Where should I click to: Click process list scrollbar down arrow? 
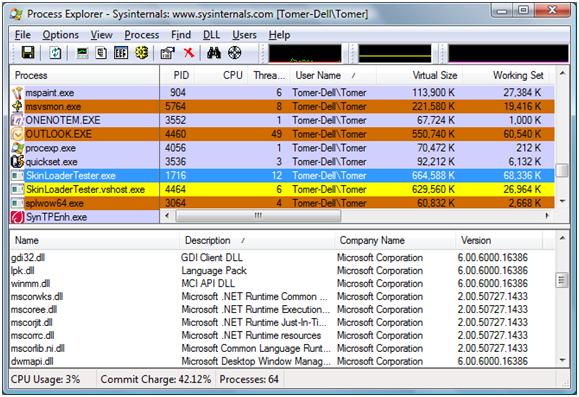click(x=562, y=202)
